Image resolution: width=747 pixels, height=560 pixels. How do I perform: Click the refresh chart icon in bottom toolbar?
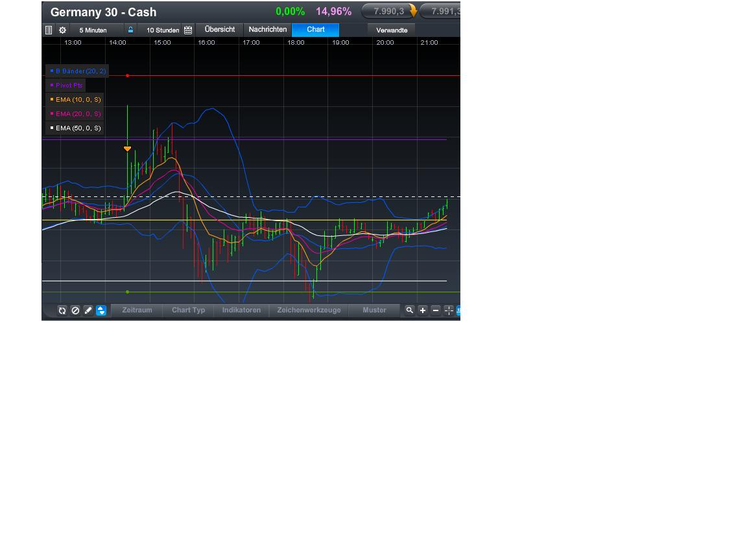point(62,310)
